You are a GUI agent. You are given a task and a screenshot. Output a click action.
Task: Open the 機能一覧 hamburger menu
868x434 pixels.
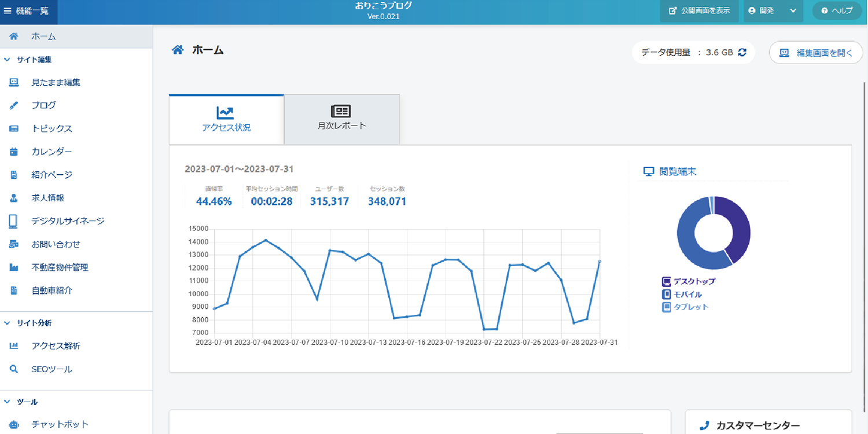coord(28,11)
